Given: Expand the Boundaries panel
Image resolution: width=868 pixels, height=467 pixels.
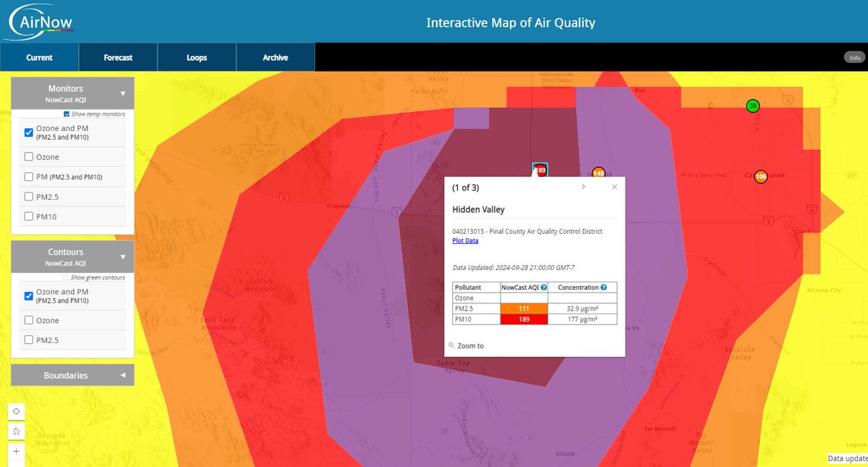Looking at the screenshot, I should coord(122,375).
